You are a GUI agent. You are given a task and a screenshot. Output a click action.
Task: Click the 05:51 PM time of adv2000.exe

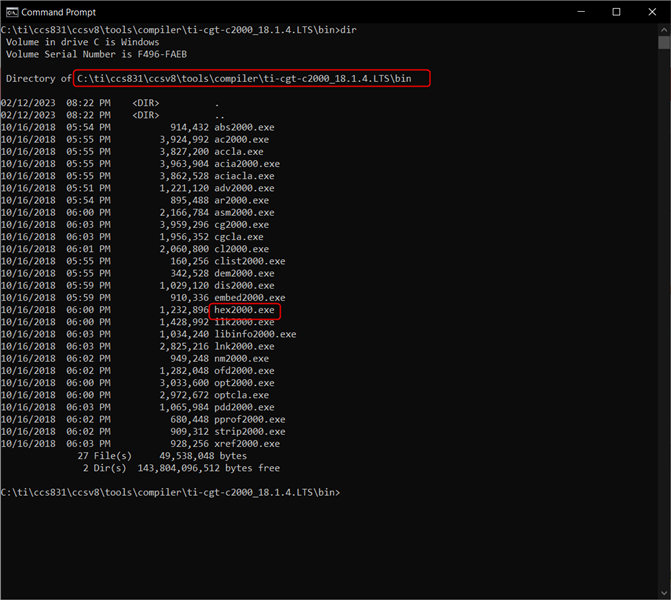pos(88,188)
